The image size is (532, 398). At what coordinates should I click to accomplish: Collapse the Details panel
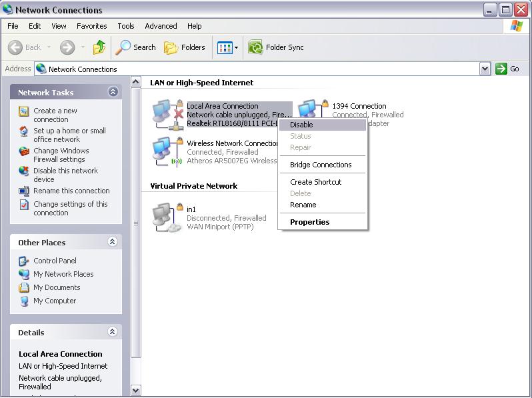point(113,332)
